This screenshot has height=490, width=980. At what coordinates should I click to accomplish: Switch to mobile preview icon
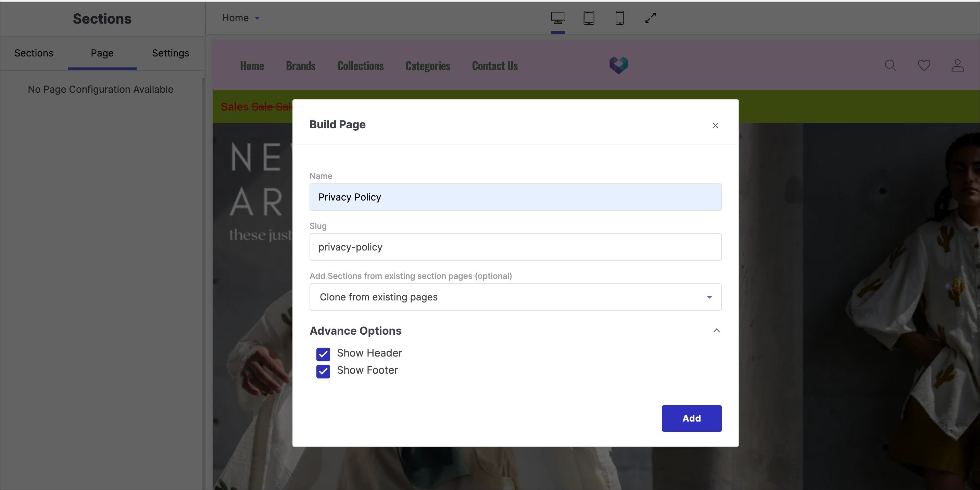[619, 17]
